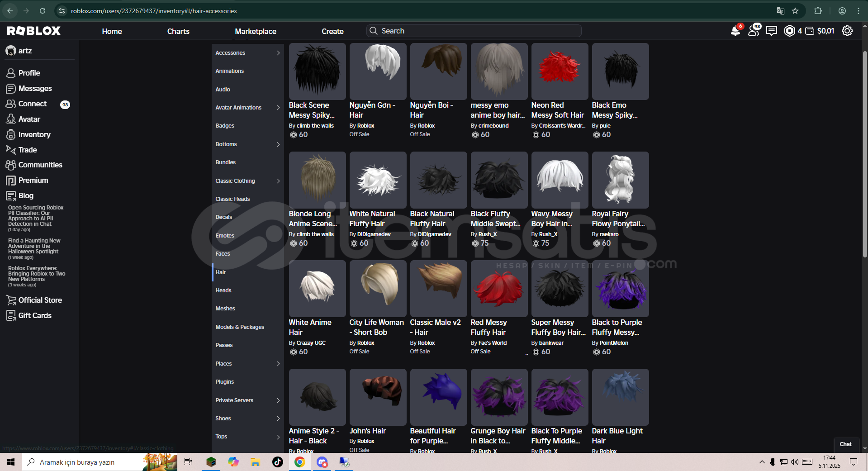Open Trade from the left sidebar
Viewport: 868px width, 471px height.
pyautogui.click(x=28, y=150)
